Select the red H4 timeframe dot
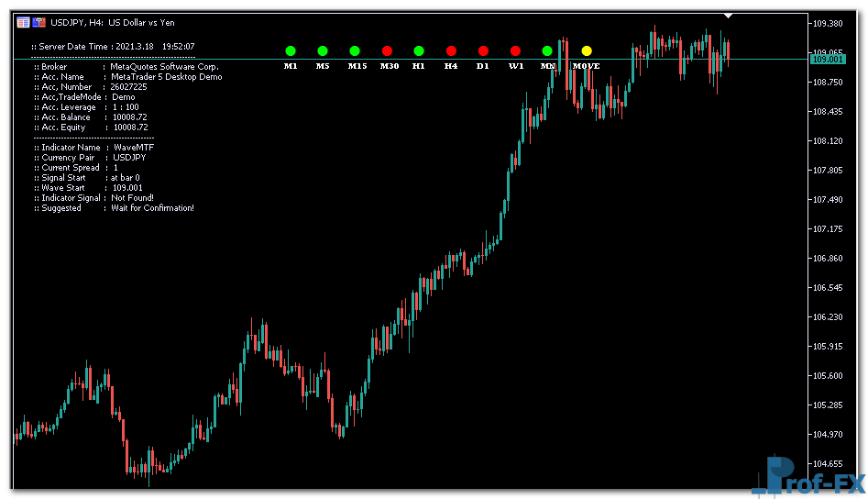The image size is (868, 499). 451,51
